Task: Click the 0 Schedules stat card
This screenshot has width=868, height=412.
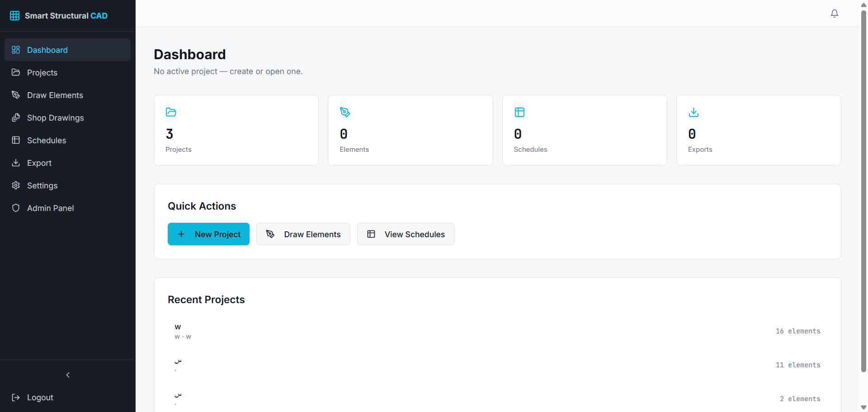Action: point(585,130)
